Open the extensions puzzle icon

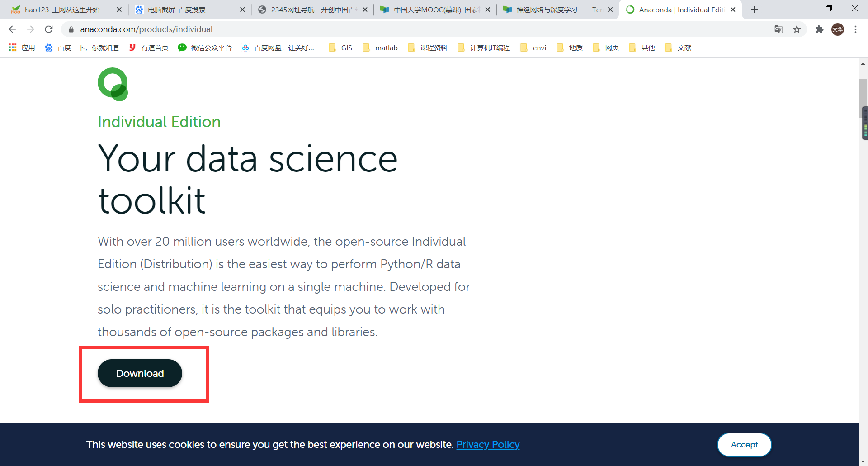pos(819,29)
